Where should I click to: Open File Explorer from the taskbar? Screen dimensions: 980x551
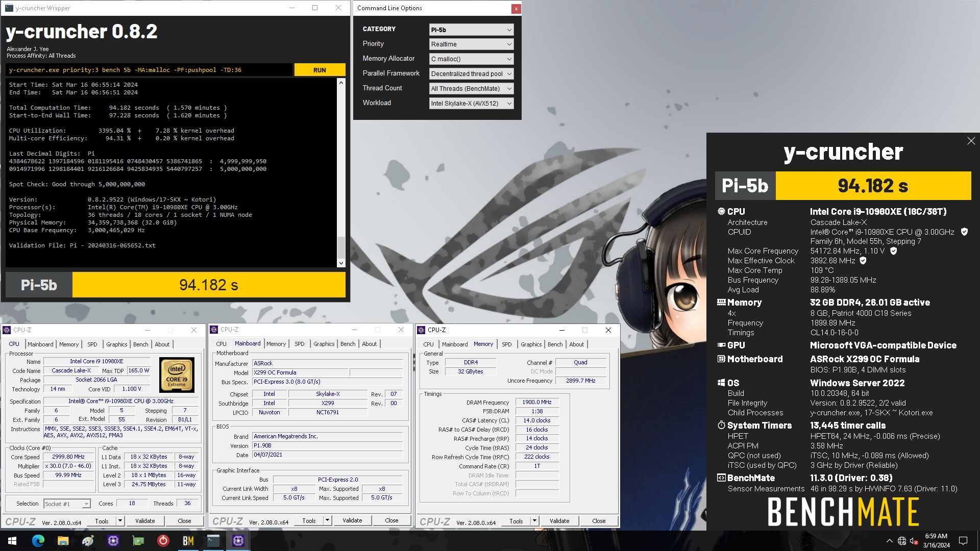[63, 541]
